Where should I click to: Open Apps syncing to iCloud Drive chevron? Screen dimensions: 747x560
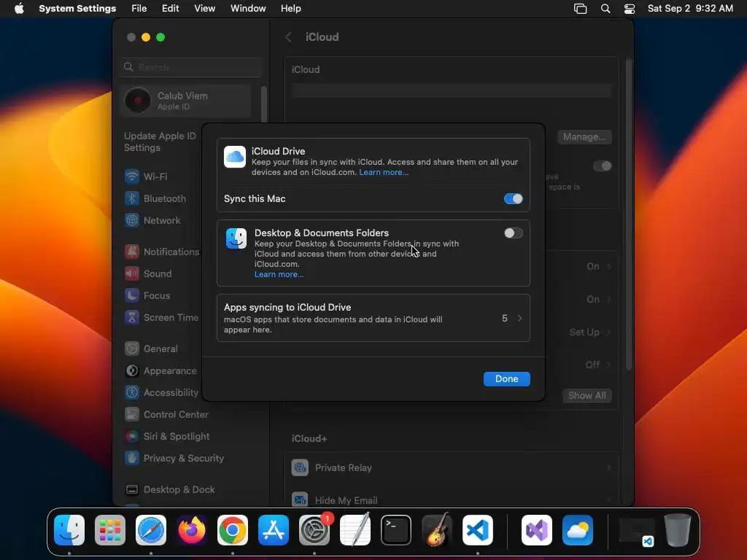[519, 318]
